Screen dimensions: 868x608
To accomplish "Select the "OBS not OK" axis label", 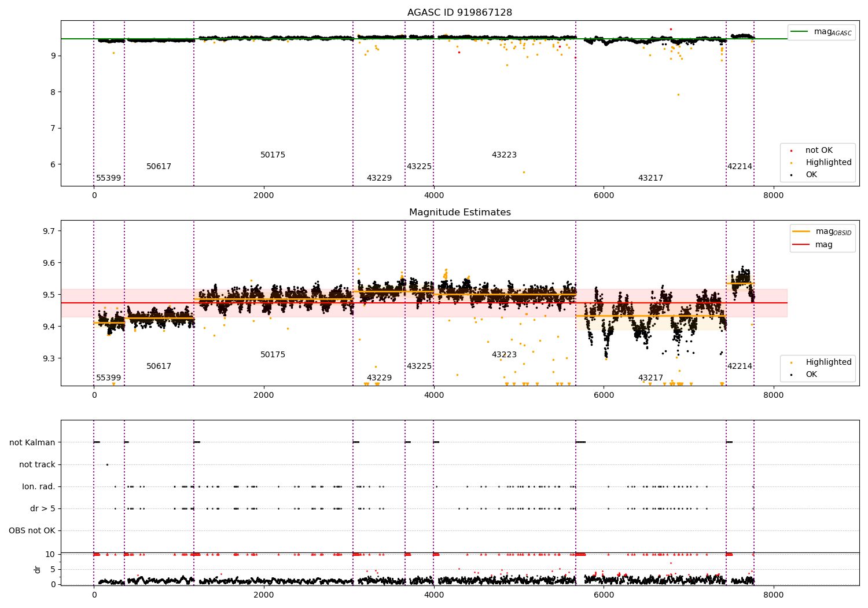I will pyautogui.click(x=32, y=530).
